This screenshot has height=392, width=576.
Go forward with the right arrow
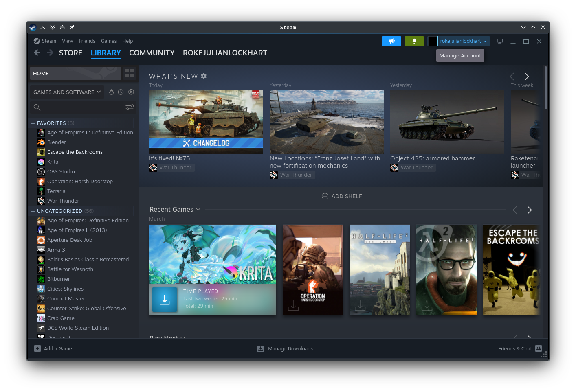(50, 53)
